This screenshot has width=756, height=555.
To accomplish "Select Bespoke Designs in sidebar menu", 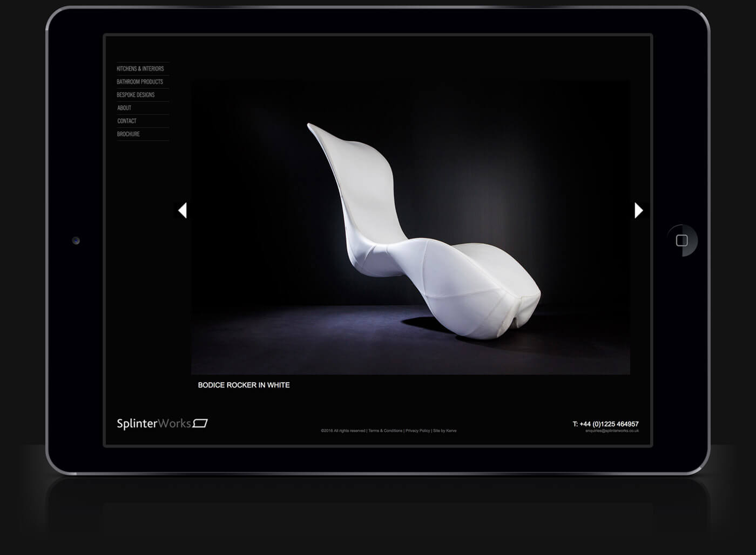I will click(136, 95).
